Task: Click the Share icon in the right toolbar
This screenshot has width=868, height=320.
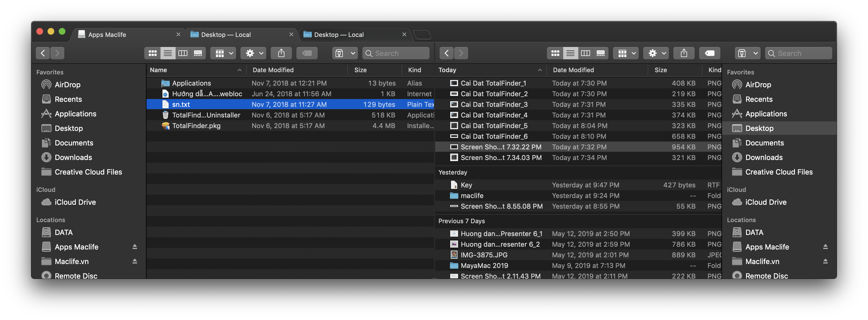Action: (684, 53)
